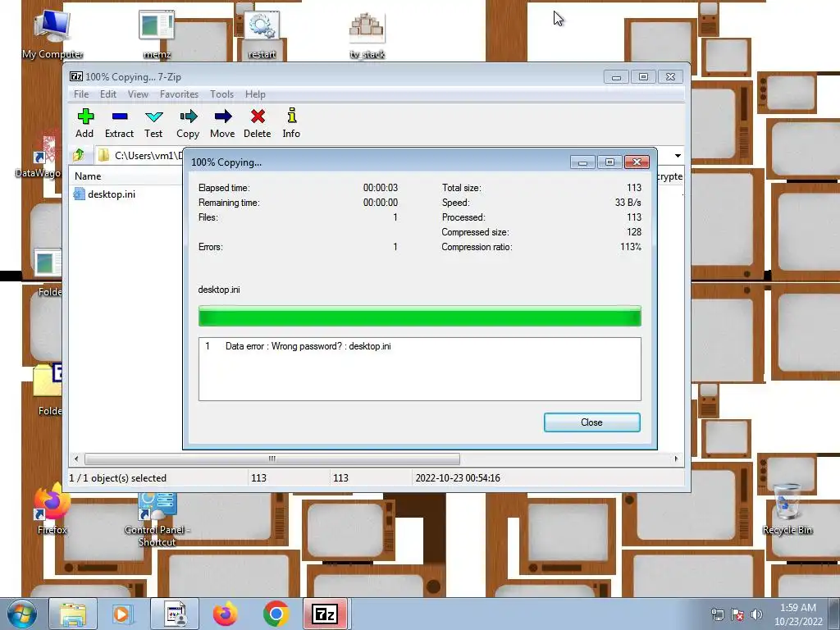Maximize the 100% Copying dialog

click(x=609, y=162)
